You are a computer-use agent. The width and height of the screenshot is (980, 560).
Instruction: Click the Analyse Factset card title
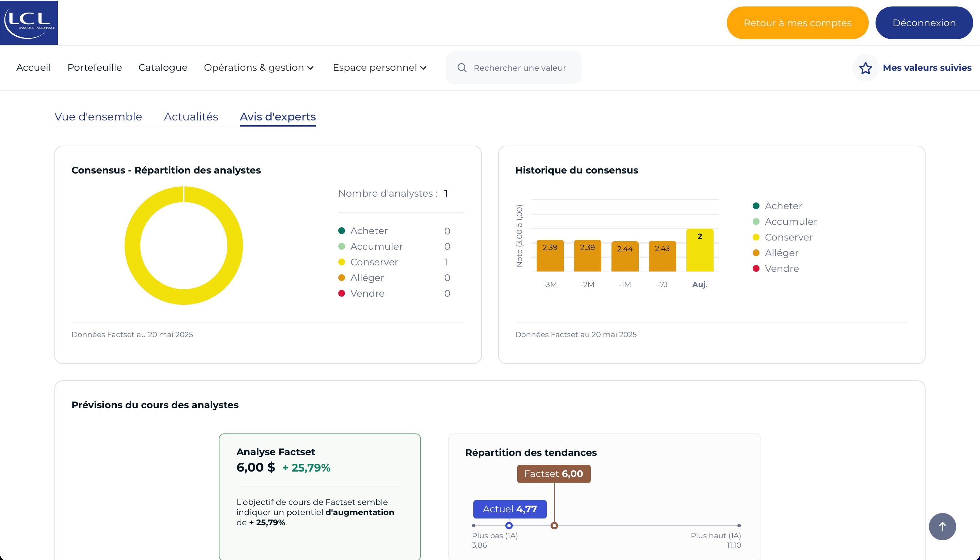[x=275, y=451]
